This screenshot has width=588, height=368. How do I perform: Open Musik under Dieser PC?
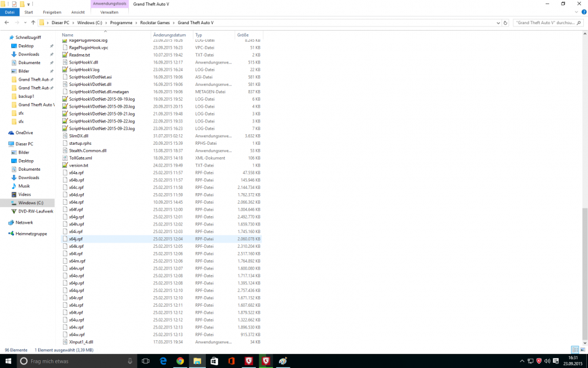pos(24,186)
